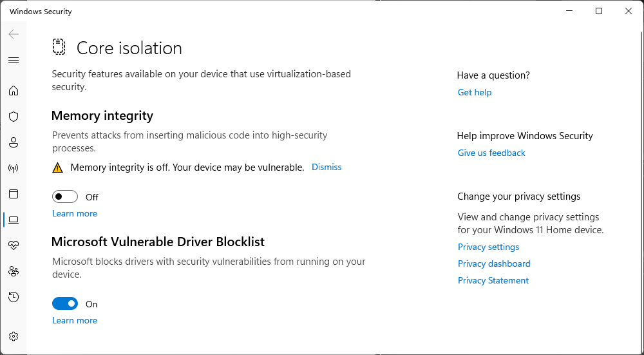Open Protection history clock icon
644x355 pixels.
(14, 297)
